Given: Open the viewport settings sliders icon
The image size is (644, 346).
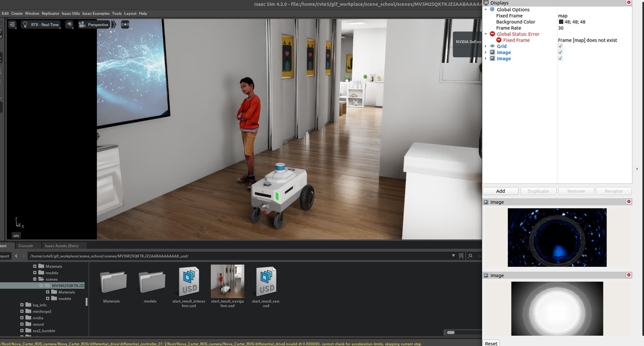Looking at the screenshot, I should tap(12, 24).
